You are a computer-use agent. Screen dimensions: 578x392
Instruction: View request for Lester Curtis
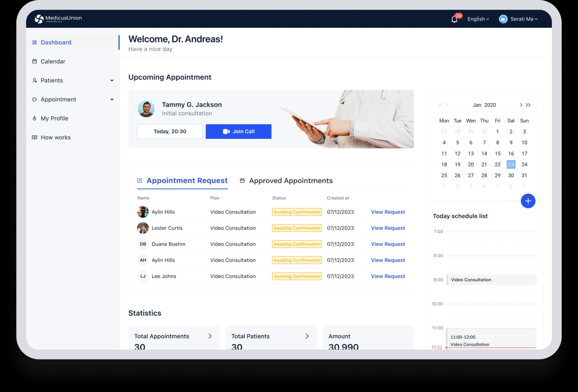[x=388, y=228]
